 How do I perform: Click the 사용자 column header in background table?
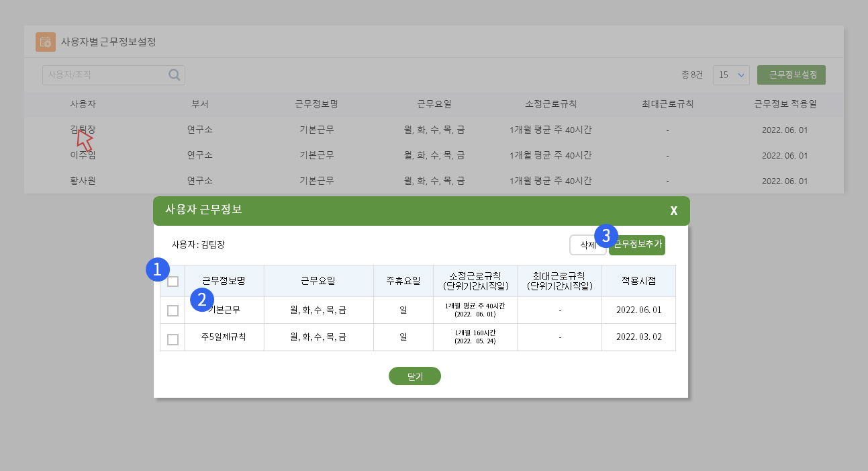(x=83, y=104)
